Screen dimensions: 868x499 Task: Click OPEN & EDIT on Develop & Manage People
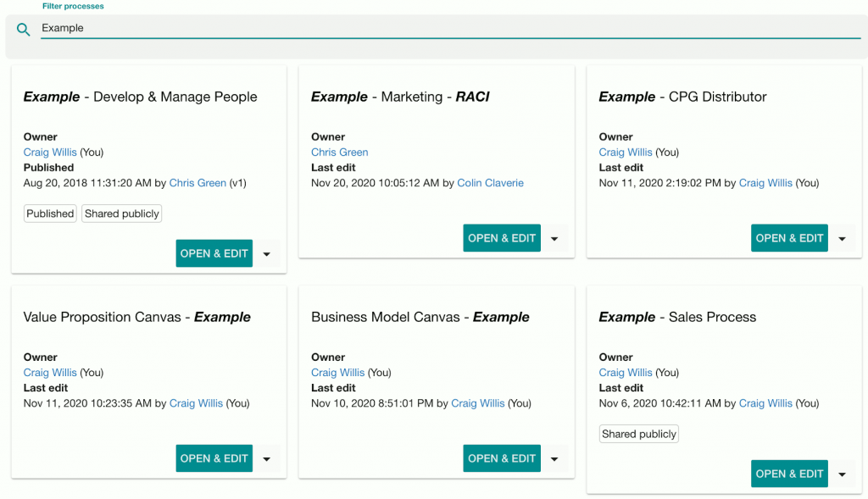pyautogui.click(x=214, y=252)
